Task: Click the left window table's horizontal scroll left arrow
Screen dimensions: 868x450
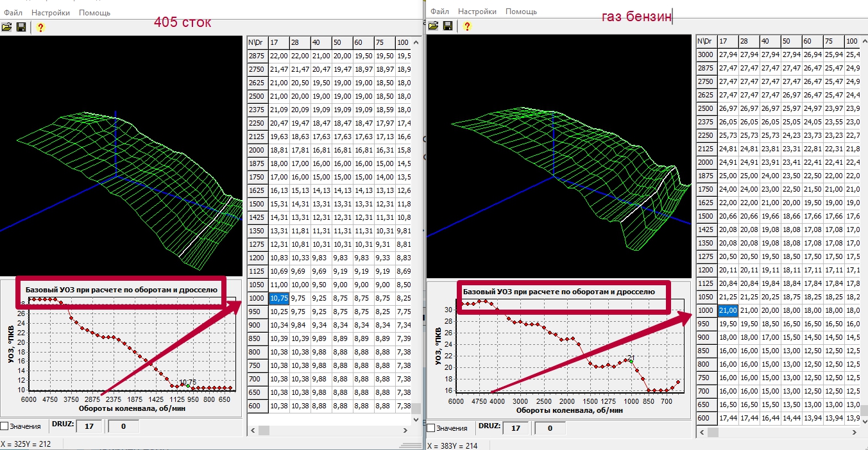Action: click(253, 430)
